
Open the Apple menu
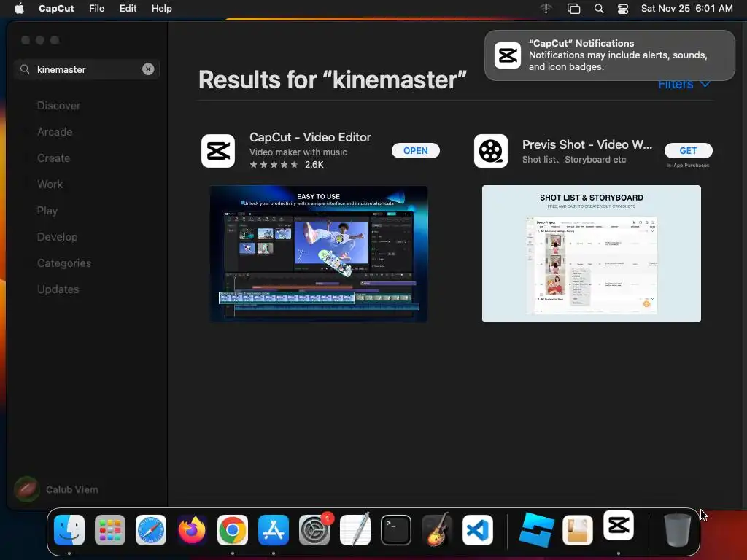point(19,9)
